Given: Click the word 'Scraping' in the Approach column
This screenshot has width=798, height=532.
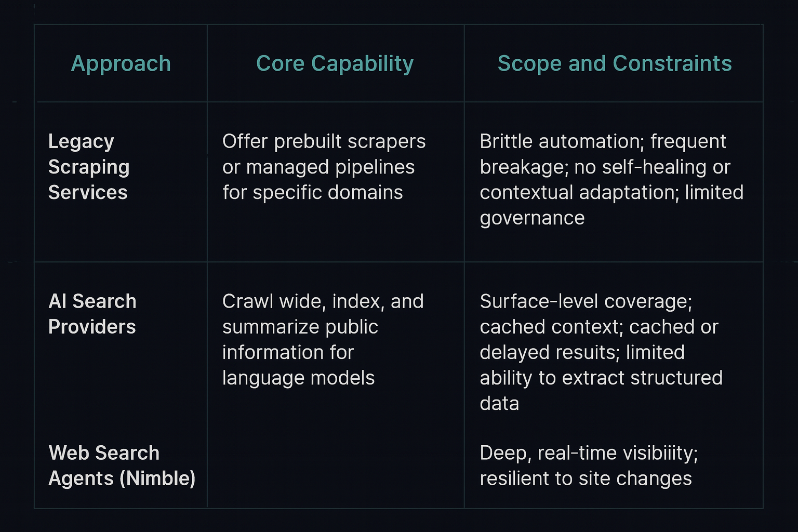Looking at the screenshot, I should pos(89,167).
